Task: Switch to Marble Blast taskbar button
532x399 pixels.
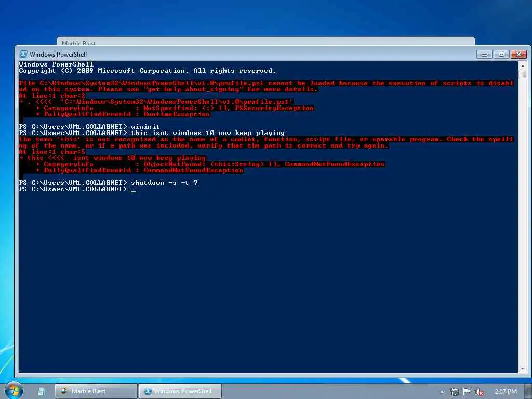Action: point(96,391)
